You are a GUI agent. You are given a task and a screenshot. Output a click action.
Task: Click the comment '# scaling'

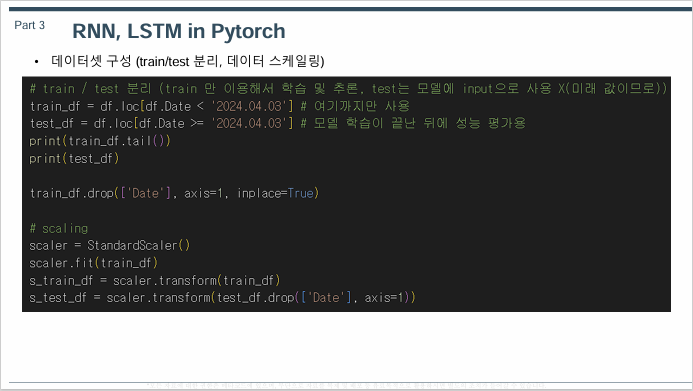tap(59, 228)
